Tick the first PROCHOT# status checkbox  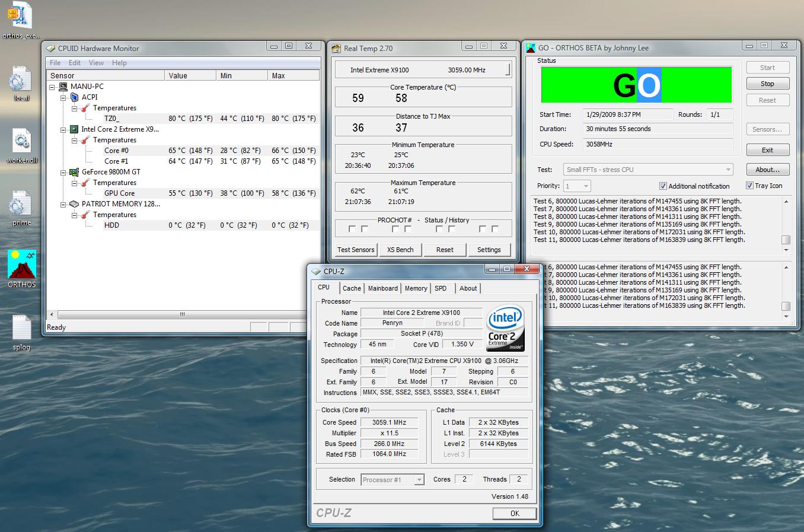352,229
